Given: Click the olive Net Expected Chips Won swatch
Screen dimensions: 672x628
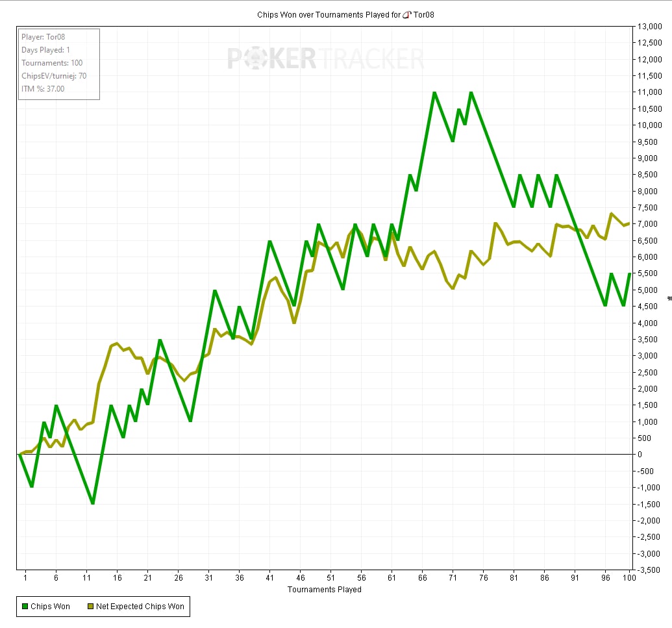Looking at the screenshot, I should point(90,607).
